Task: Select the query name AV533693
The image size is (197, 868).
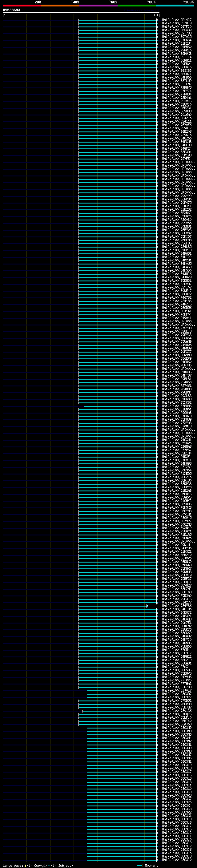Action: (x=11, y=10)
